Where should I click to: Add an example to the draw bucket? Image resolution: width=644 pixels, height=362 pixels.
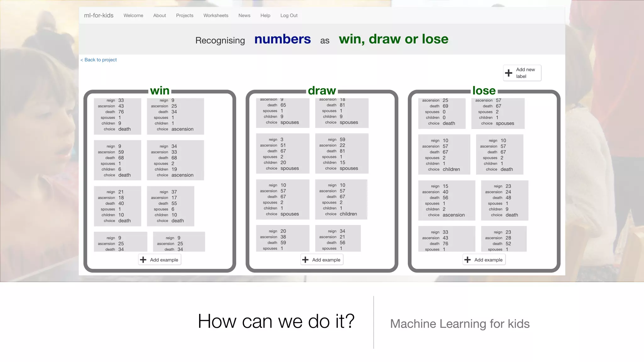[322, 260]
